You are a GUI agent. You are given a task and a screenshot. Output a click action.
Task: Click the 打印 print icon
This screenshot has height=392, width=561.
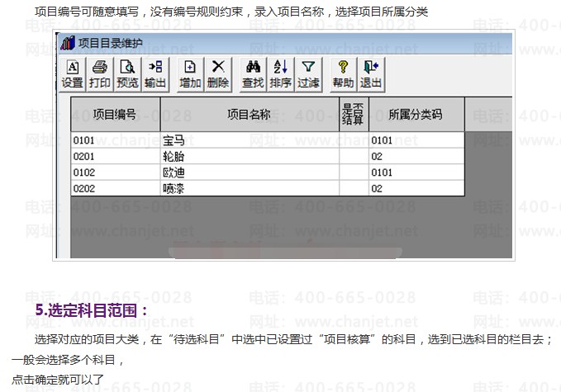[x=100, y=74]
